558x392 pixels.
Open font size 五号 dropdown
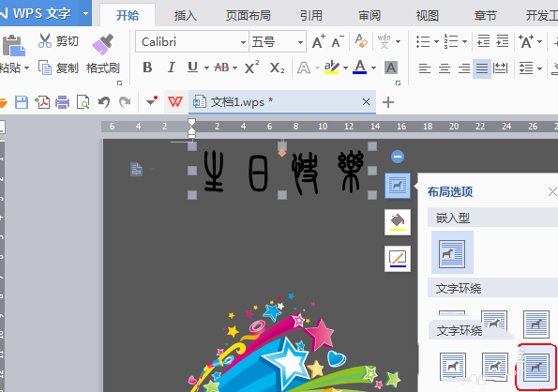coord(300,42)
